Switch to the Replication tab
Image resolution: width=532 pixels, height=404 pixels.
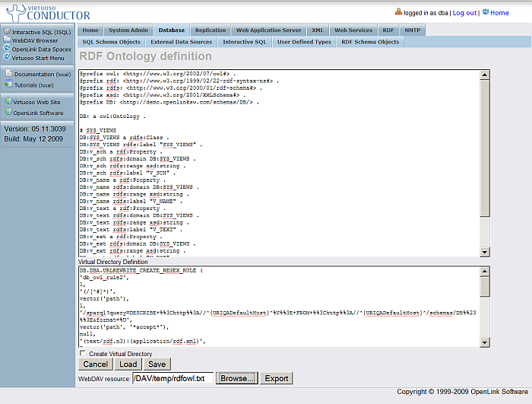tap(211, 30)
